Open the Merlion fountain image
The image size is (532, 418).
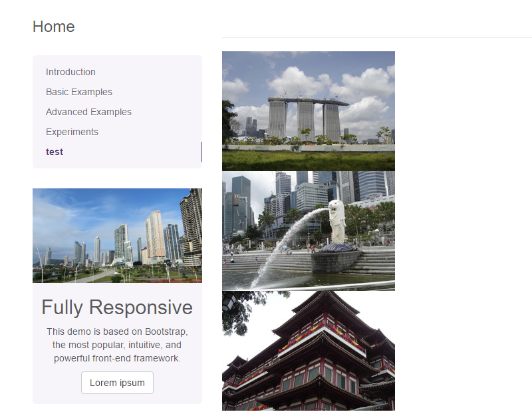[308, 230]
